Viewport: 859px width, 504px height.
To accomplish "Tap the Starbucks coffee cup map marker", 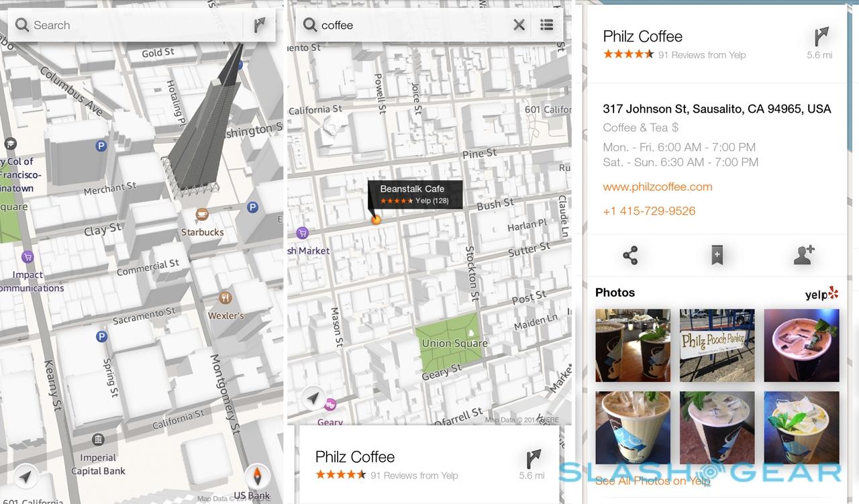I will pyautogui.click(x=201, y=215).
